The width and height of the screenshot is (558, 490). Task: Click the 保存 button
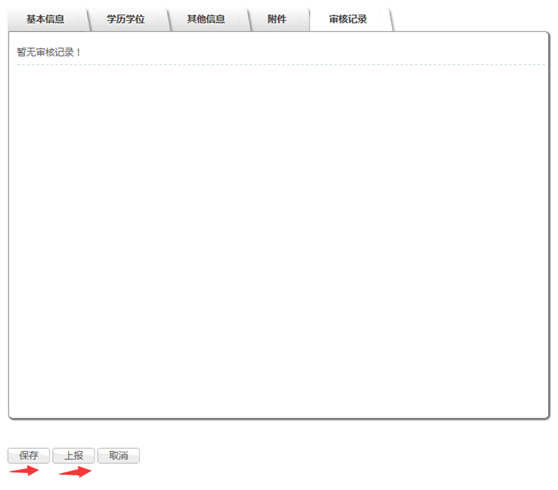pos(29,455)
